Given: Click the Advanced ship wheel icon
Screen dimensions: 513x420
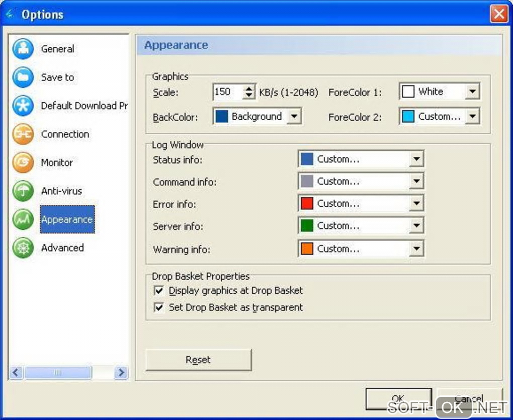Looking at the screenshot, I should coord(23,248).
